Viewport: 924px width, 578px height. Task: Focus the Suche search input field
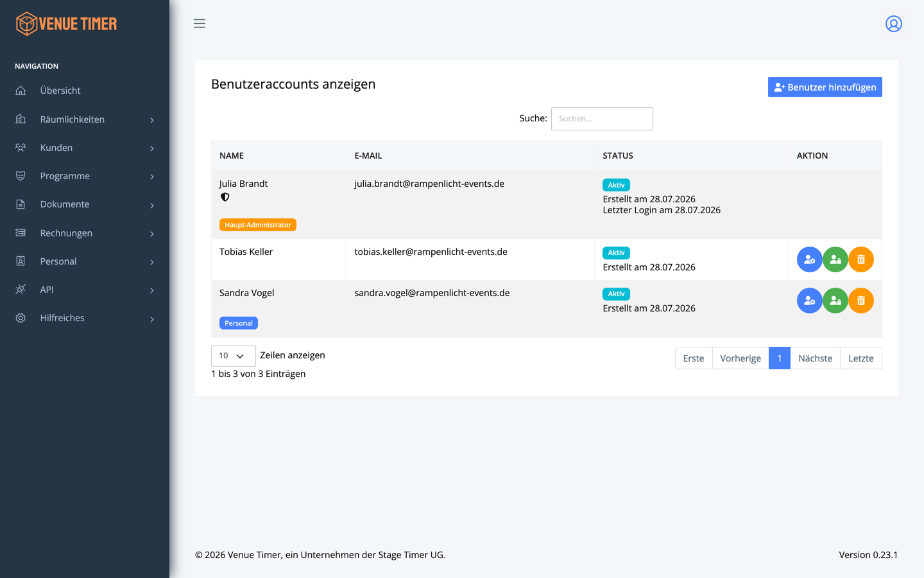tap(602, 119)
